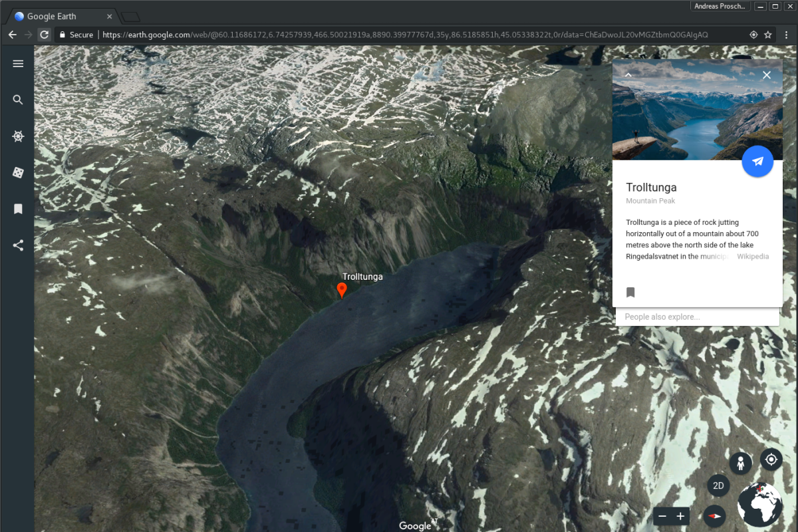The width and height of the screenshot is (798, 532).
Task: Open the main navigation menu
Action: pyautogui.click(x=18, y=63)
